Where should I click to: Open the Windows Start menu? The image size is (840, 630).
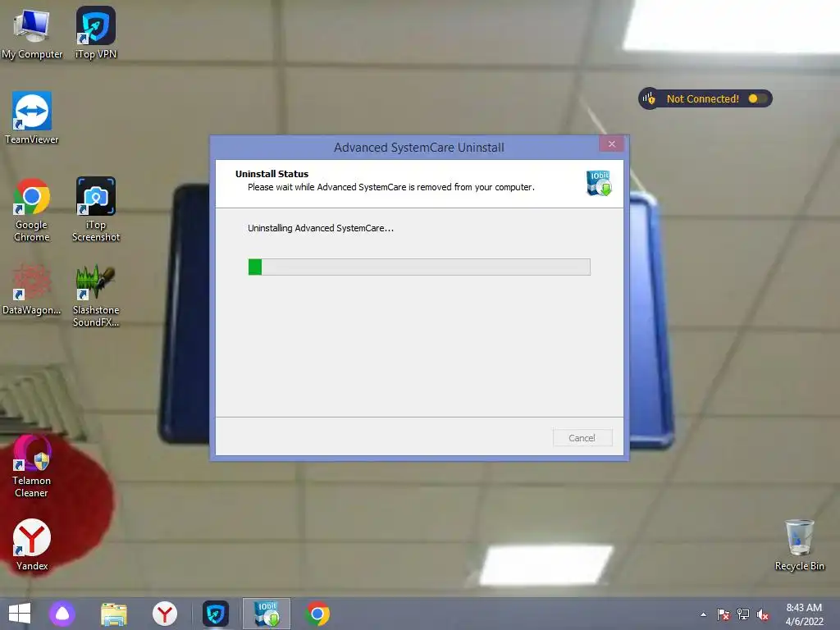[x=20, y=614]
